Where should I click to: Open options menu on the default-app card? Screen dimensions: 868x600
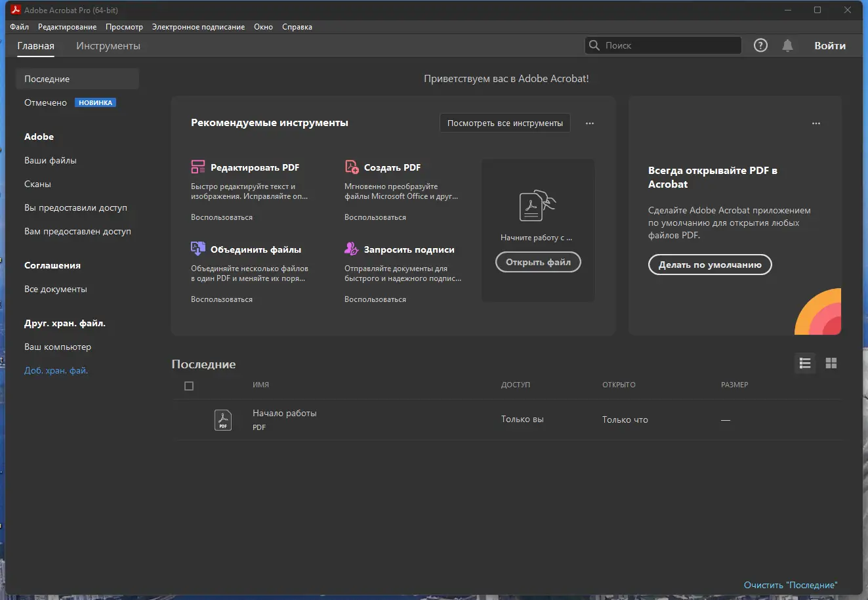pyautogui.click(x=816, y=123)
